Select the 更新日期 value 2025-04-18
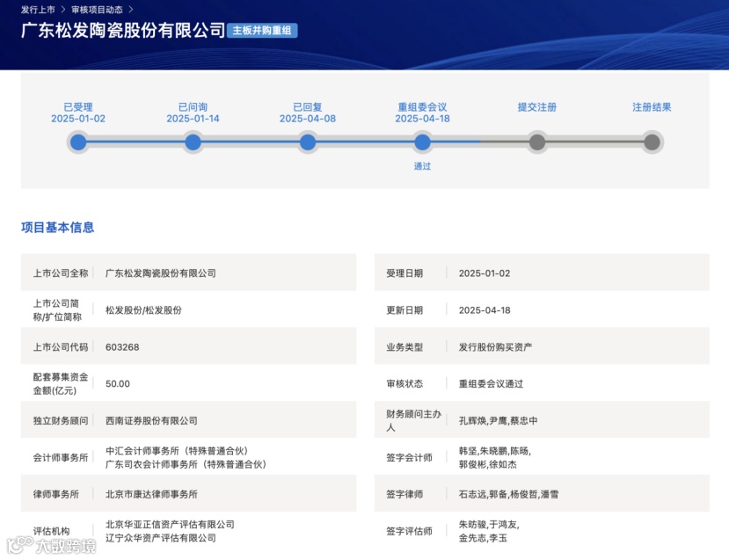 [x=485, y=310]
